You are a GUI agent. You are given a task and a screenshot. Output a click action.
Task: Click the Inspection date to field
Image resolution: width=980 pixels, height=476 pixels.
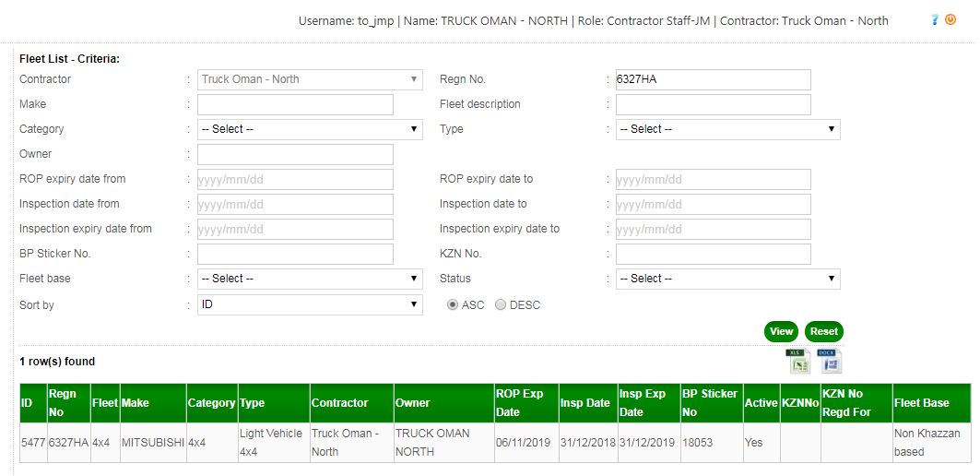tap(713, 204)
